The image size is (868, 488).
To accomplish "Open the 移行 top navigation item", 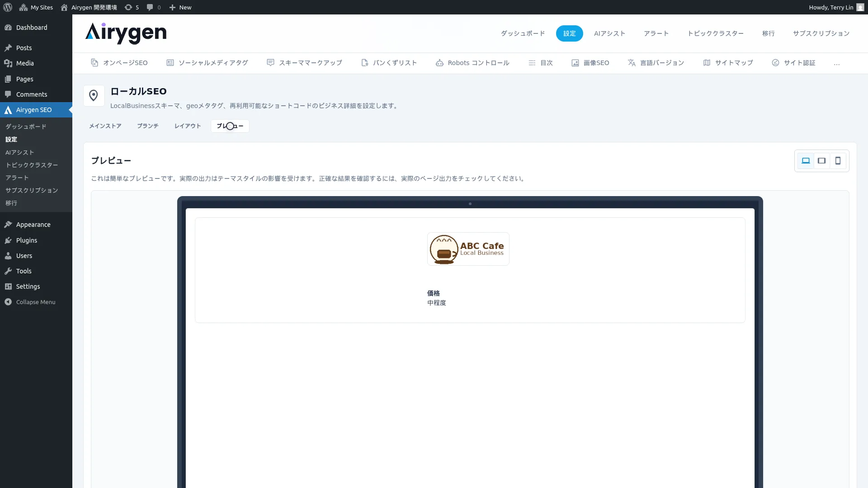I will 768,33.
